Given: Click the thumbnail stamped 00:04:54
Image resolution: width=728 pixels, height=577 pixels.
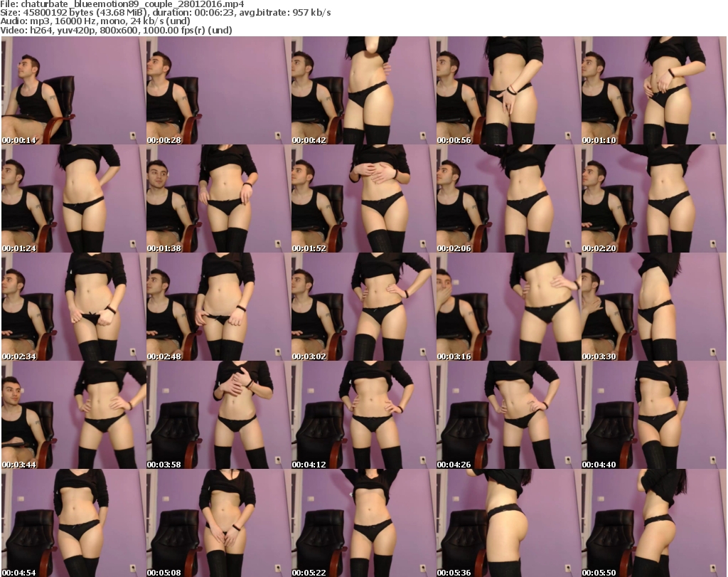Looking at the screenshot, I should click(x=73, y=523).
